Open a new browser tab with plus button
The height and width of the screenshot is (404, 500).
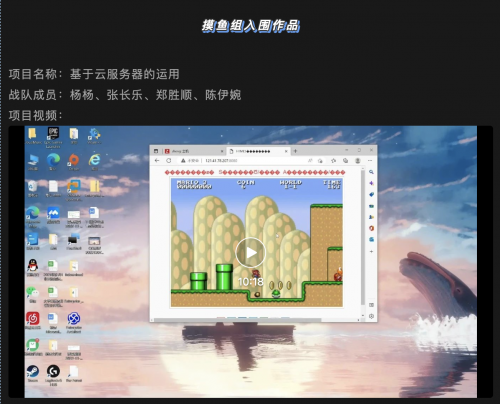point(295,151)
